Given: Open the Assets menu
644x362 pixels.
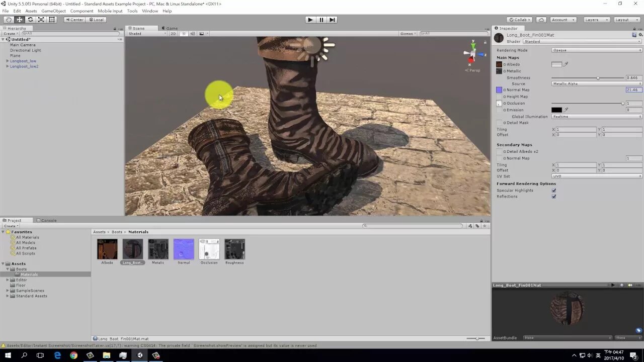Looking at the screenshot, I should pyautogui.click(x=31, y=11).
